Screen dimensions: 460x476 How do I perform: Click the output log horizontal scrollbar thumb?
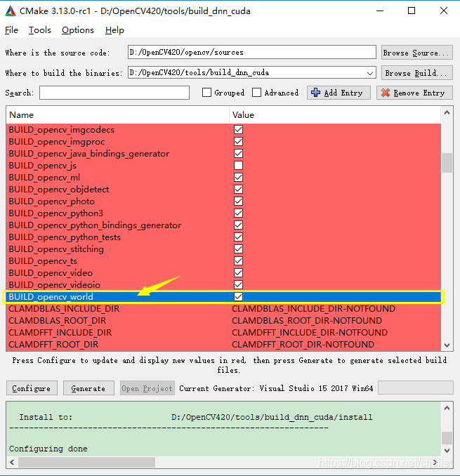(87, 463)
